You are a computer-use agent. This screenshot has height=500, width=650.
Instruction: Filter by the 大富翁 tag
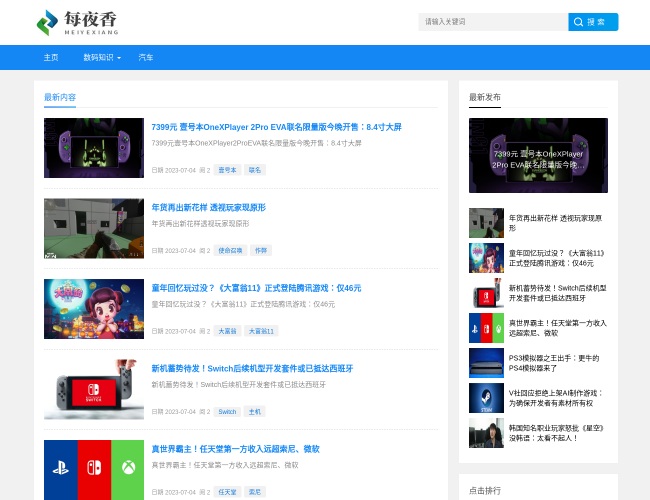click(227, 331)
